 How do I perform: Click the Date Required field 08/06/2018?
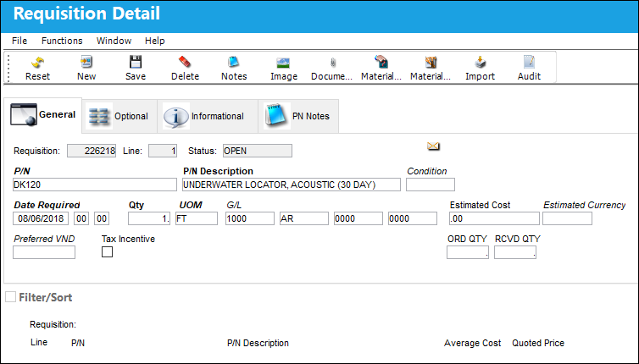[x=41, y=218]
